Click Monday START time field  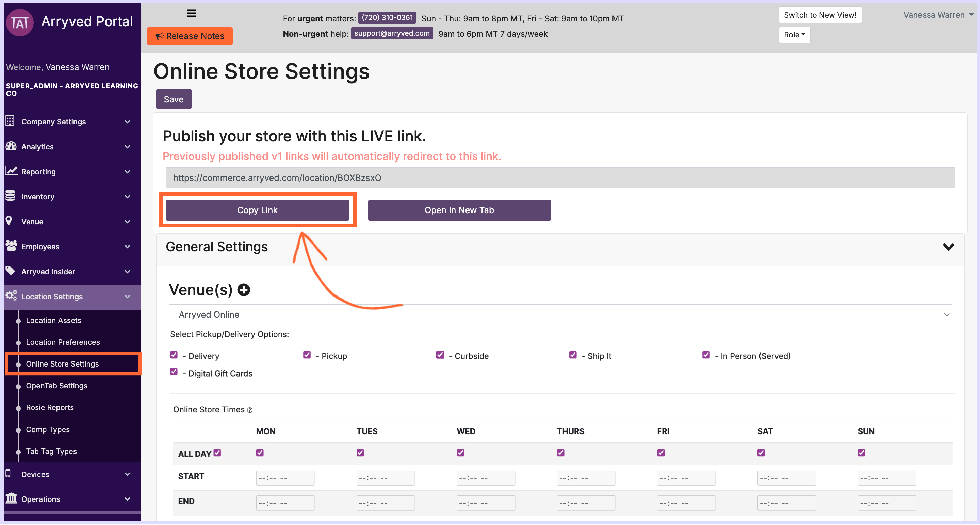[x=285, y=478]
